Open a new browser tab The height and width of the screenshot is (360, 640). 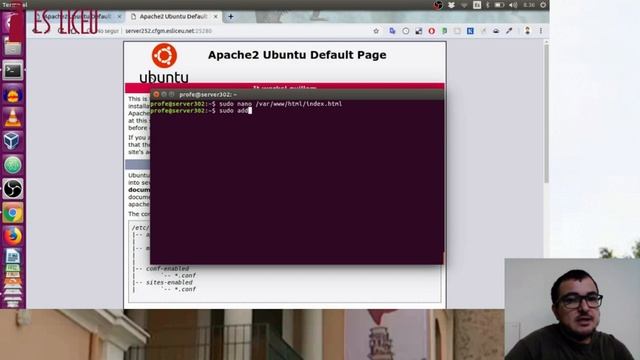[x=231, y=17]
